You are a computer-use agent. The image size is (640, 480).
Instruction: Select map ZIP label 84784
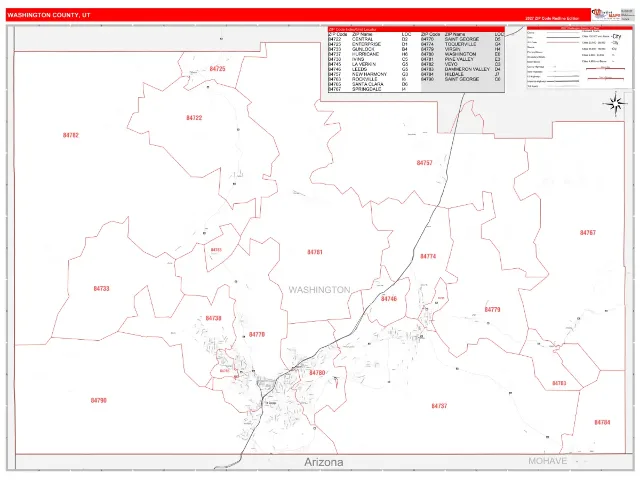[x=602, y=422]
